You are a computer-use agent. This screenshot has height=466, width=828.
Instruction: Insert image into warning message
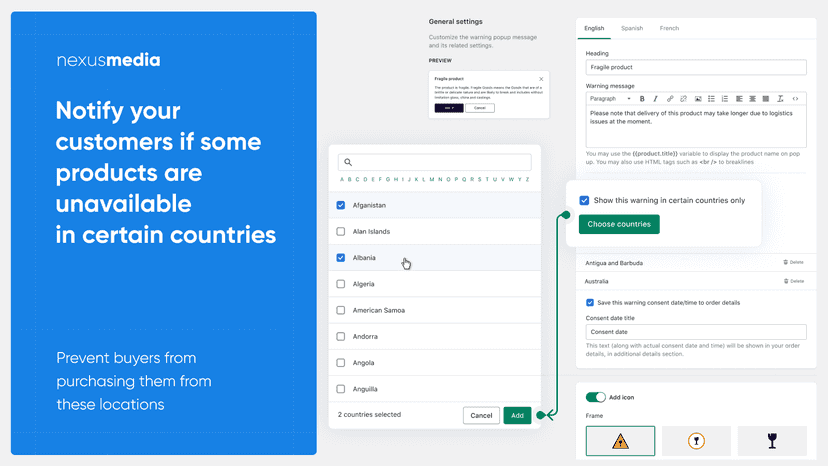tap(698, 99)
